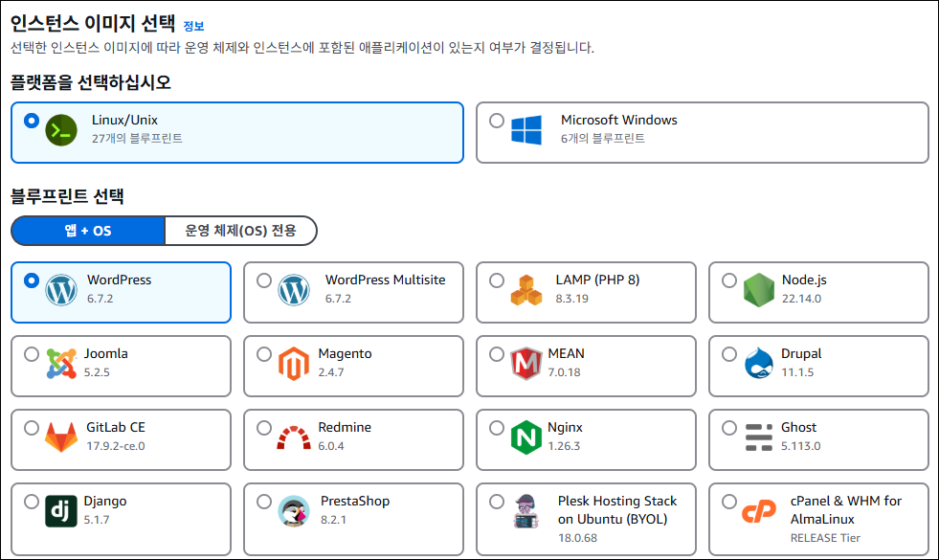
Task: Select the Nginx radio button
Action: 497,428
